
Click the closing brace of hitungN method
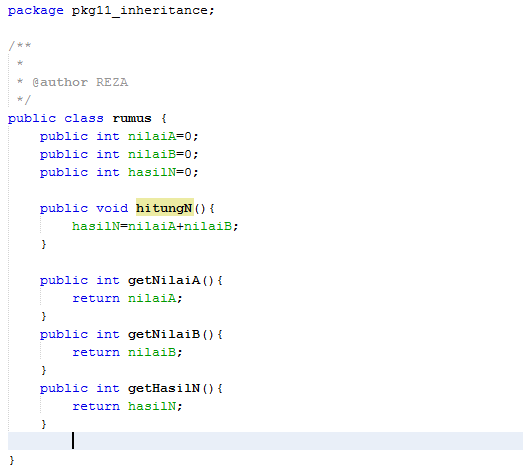point(43,244)
